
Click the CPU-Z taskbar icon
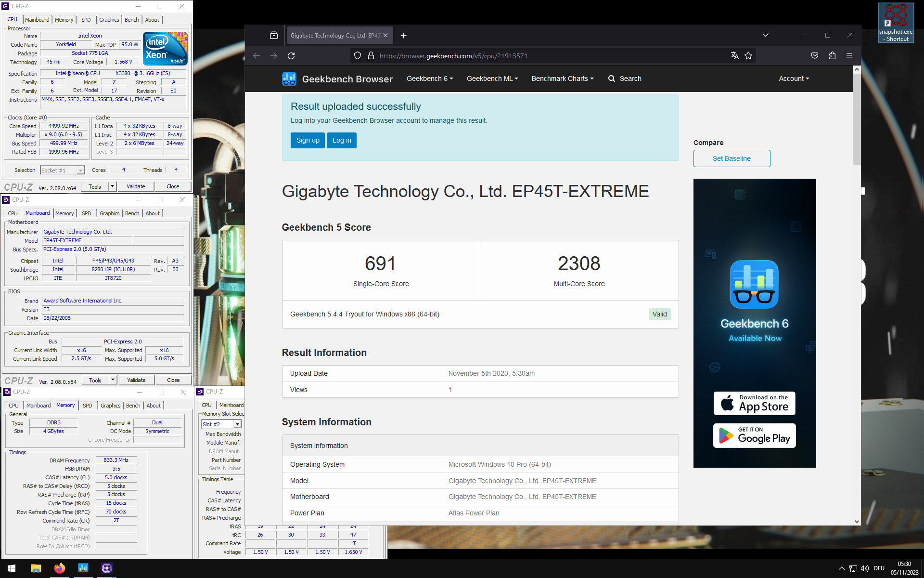(107, 568)
